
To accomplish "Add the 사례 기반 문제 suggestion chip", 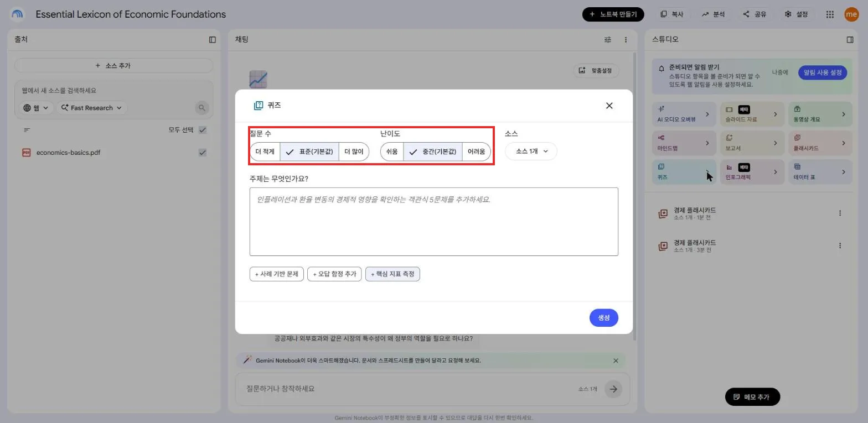I will [277, 274].
